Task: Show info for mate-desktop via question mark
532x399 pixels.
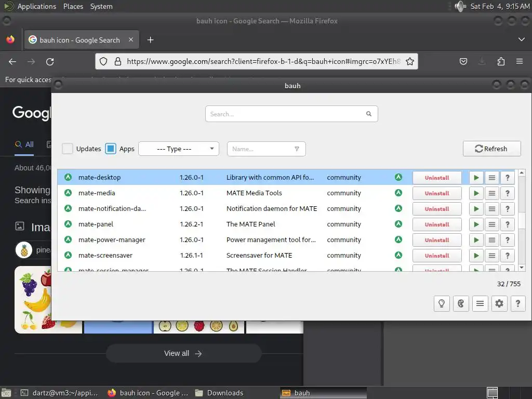Action: click(x=507, y=178)
